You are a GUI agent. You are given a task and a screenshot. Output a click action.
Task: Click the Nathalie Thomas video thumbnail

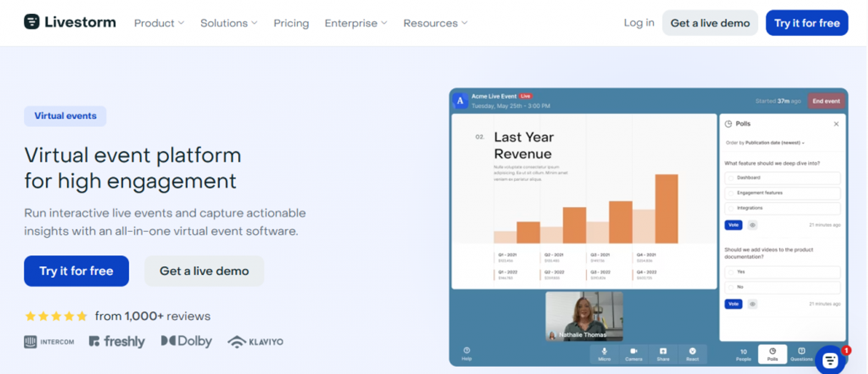(584, 316)
